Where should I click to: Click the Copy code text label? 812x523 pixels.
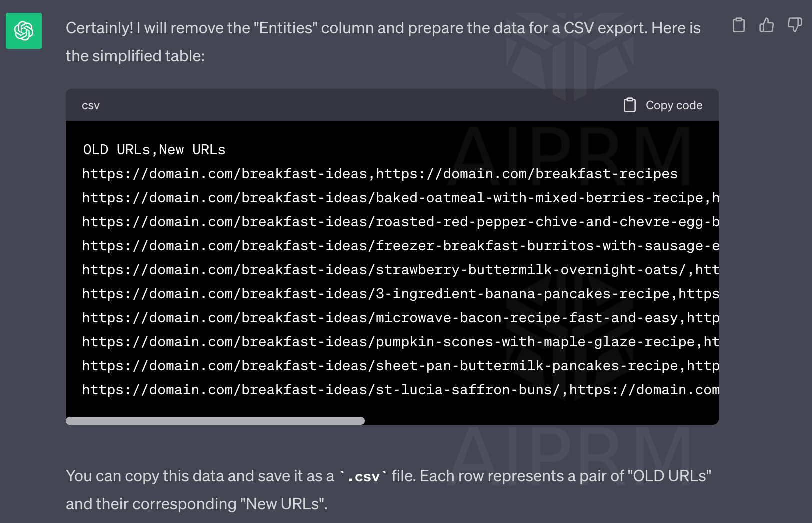(x=674, y=105)
